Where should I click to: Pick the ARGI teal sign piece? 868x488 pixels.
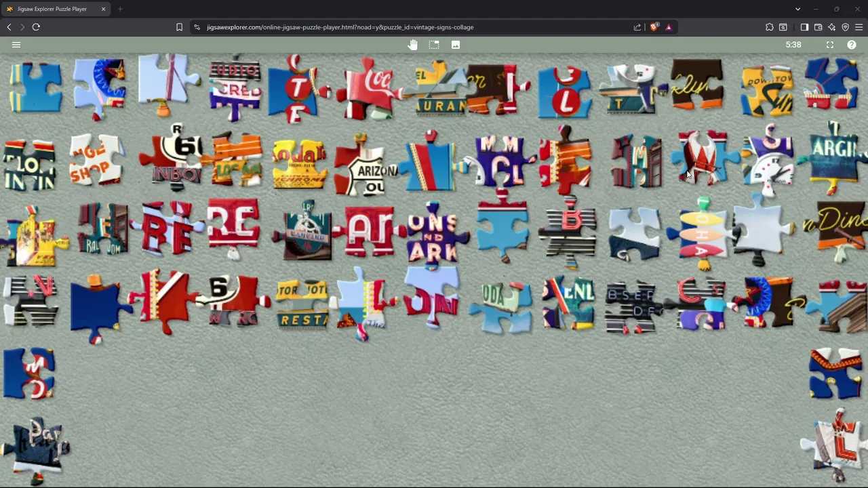(x=834, y=157)
